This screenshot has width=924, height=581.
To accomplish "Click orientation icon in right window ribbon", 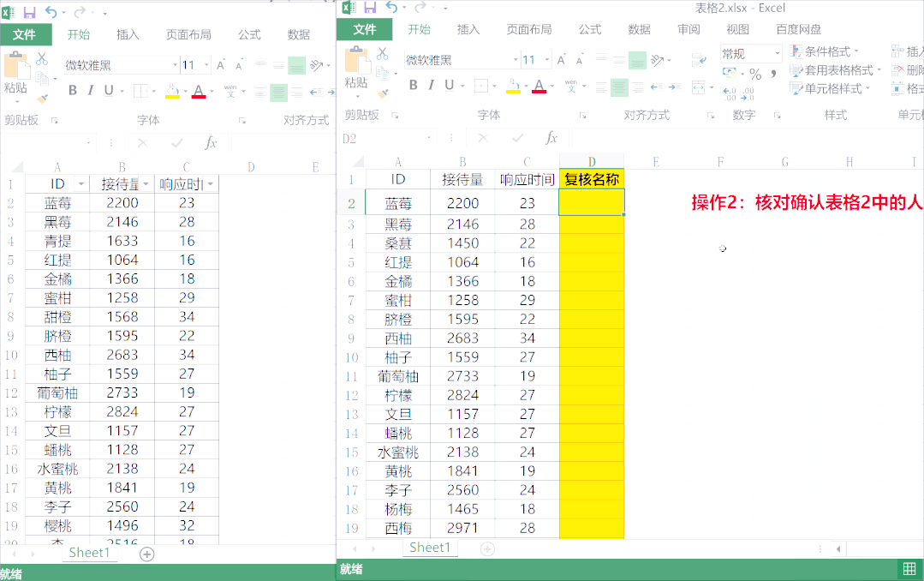I will click(658, 60).
